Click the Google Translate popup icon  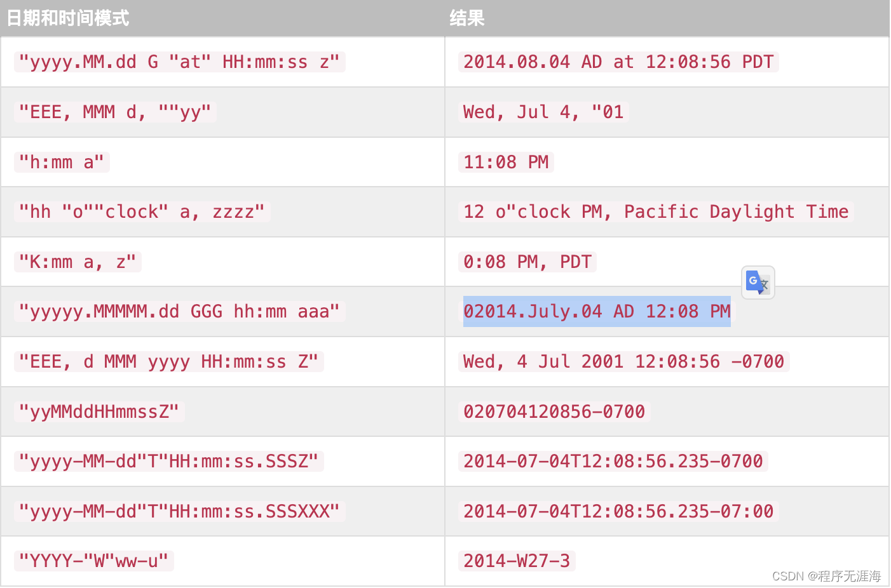(758, 283)
